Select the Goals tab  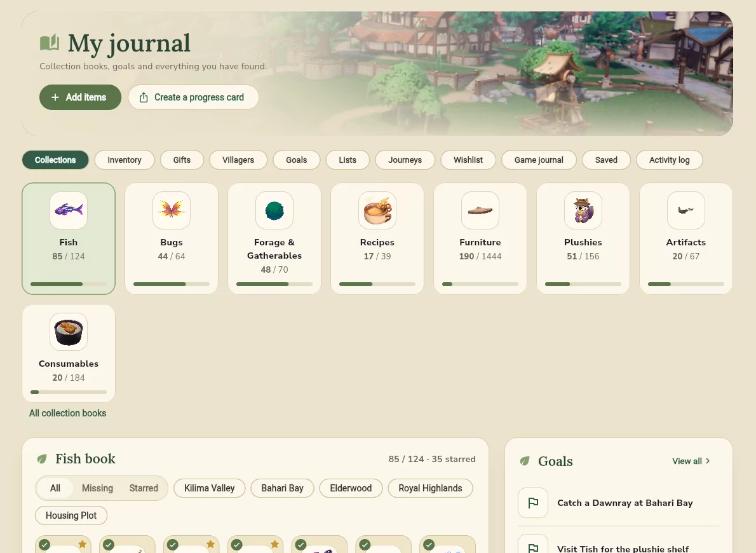pos(297,160)
